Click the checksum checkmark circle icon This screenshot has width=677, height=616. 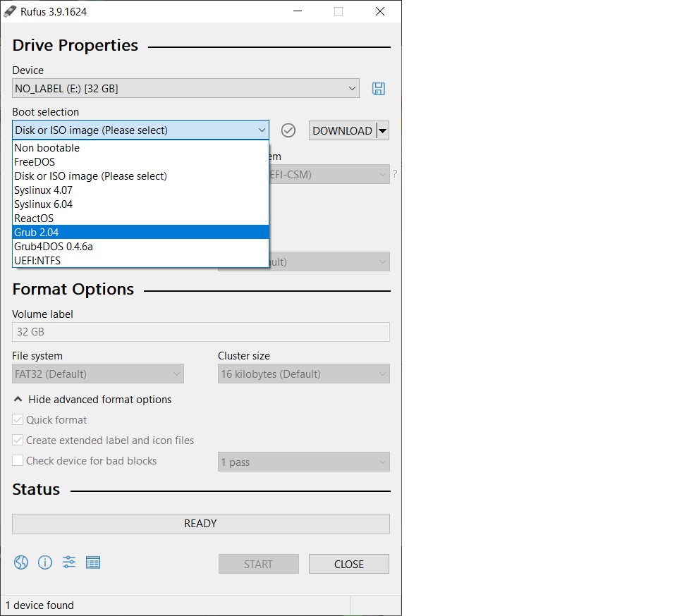click(x=288, y=130)
